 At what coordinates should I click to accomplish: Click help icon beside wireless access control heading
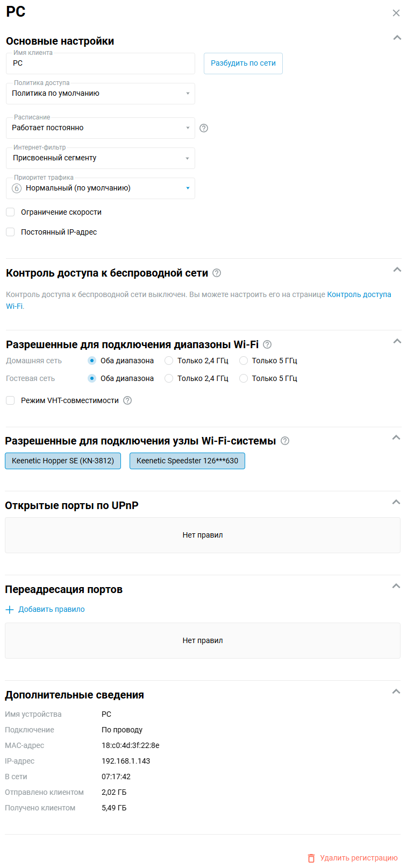[217, 273]
